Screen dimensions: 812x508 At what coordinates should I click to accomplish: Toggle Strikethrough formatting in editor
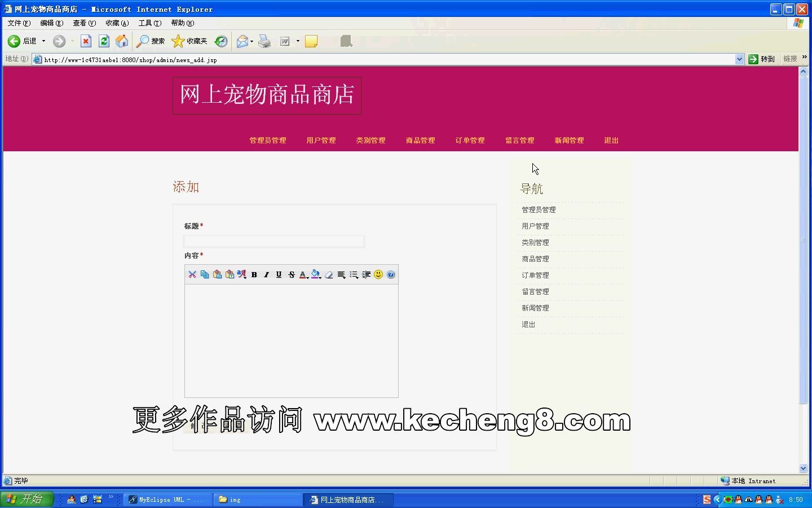(x=292, y=274)
